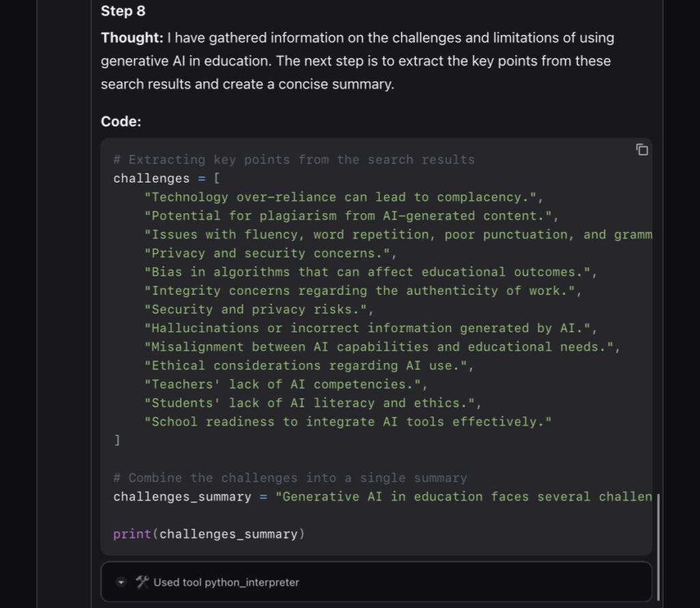Click the 'challenges_summary =' assignment line
The height and width of the screenshot is (608, 700).
click(382, 497)
